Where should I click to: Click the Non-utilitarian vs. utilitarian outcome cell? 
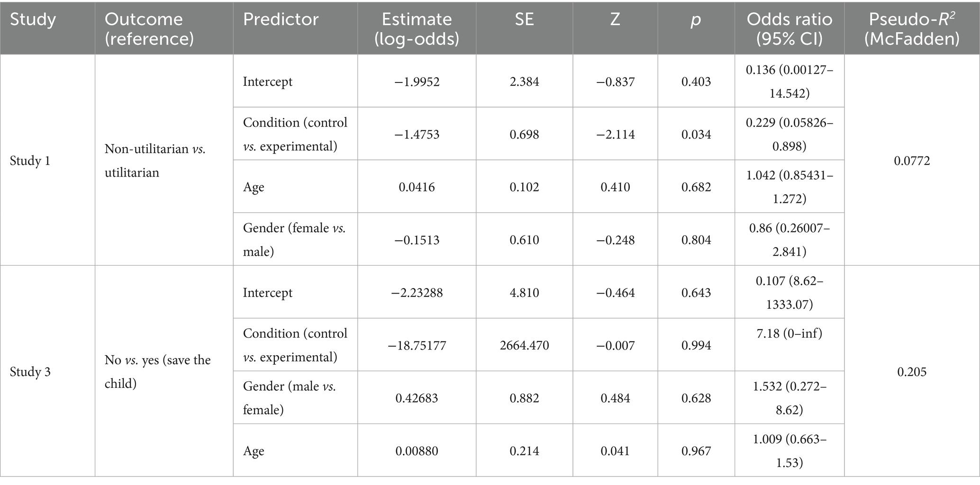[154, 161]
